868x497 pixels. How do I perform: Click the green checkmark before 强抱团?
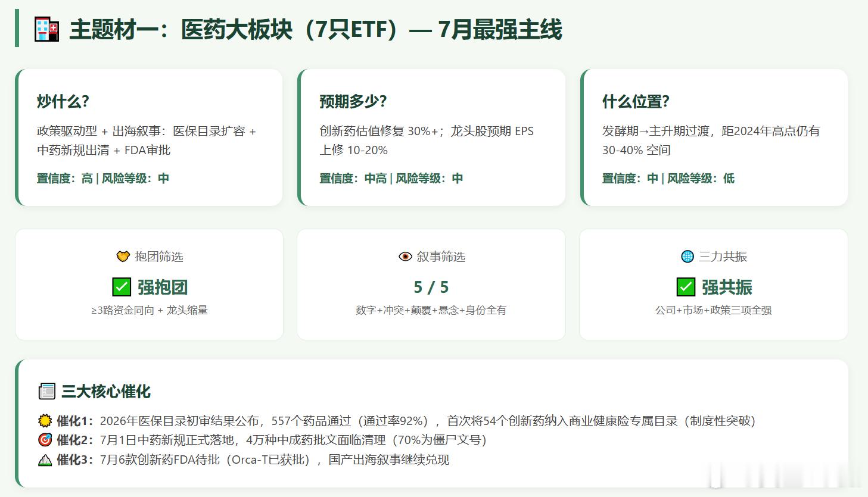click(x=122, y=287)
